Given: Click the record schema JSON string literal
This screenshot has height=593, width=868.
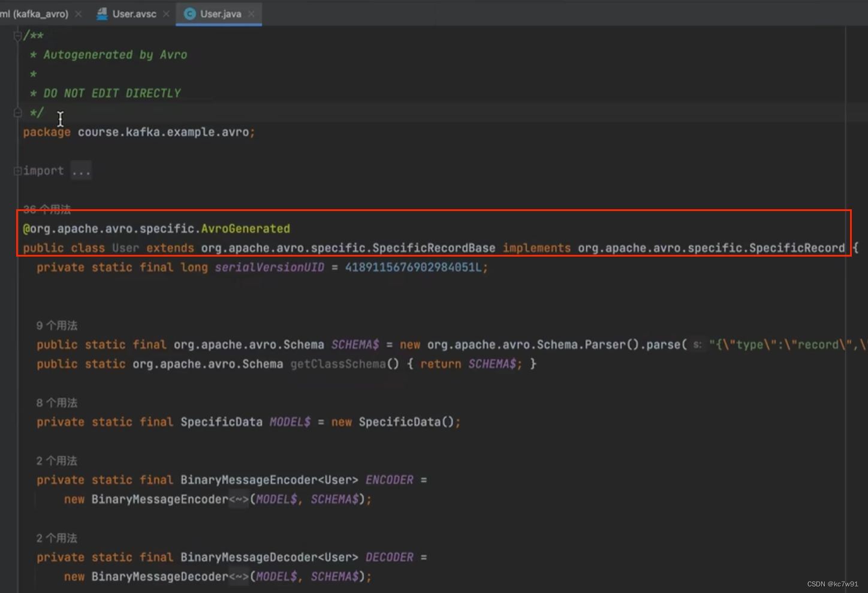Looking at the screenshot, I should coord(788,345).
